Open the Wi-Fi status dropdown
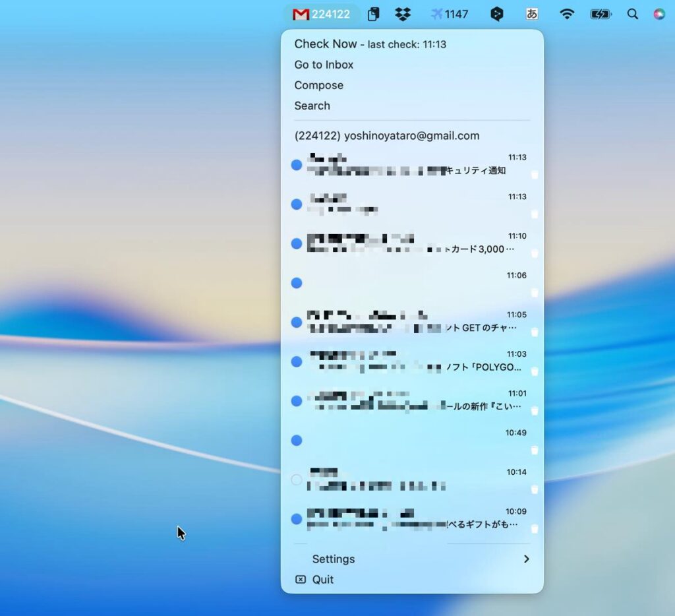 click(566, 14)
